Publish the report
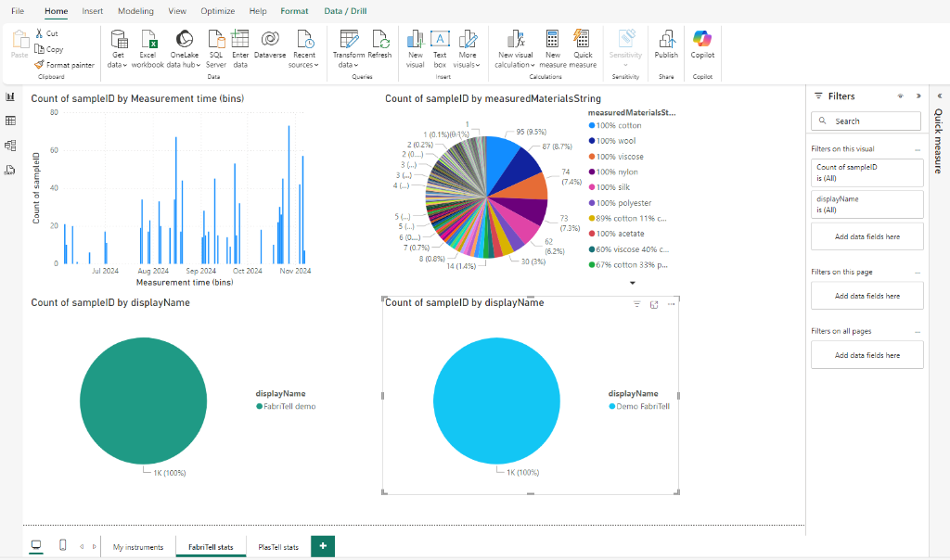950x560 pixels. (666, 45)
